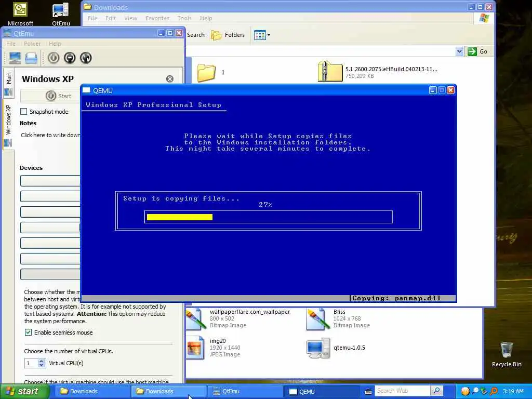The image size is (532, 399).
Task: Open the View menu in Downloads window
Action: [x=130, y=18]
